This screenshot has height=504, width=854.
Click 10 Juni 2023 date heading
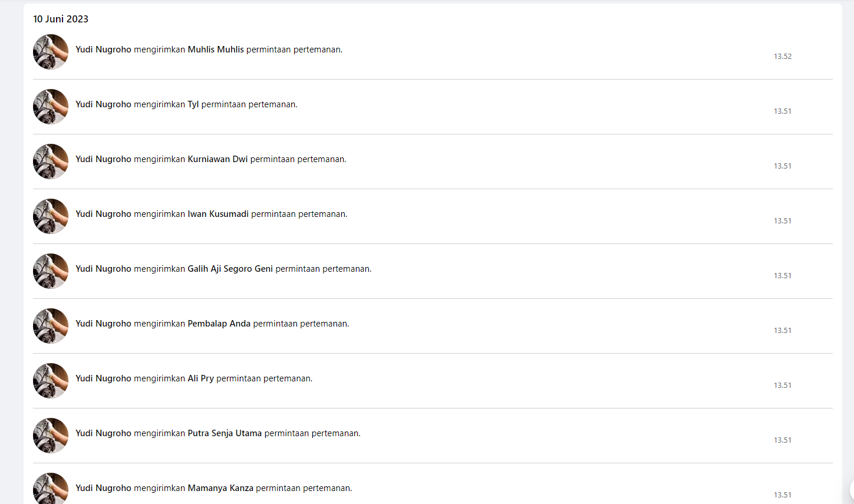pos(61,19)
